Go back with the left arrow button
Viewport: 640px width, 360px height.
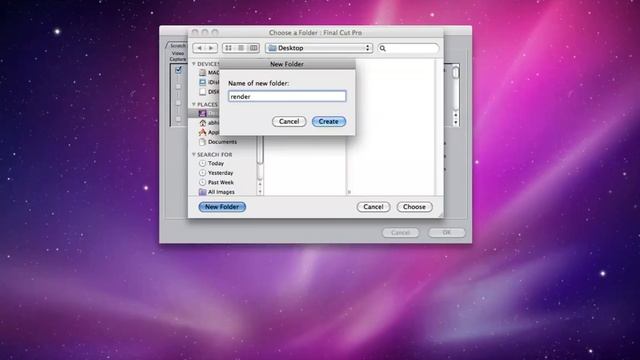point(199,48)
